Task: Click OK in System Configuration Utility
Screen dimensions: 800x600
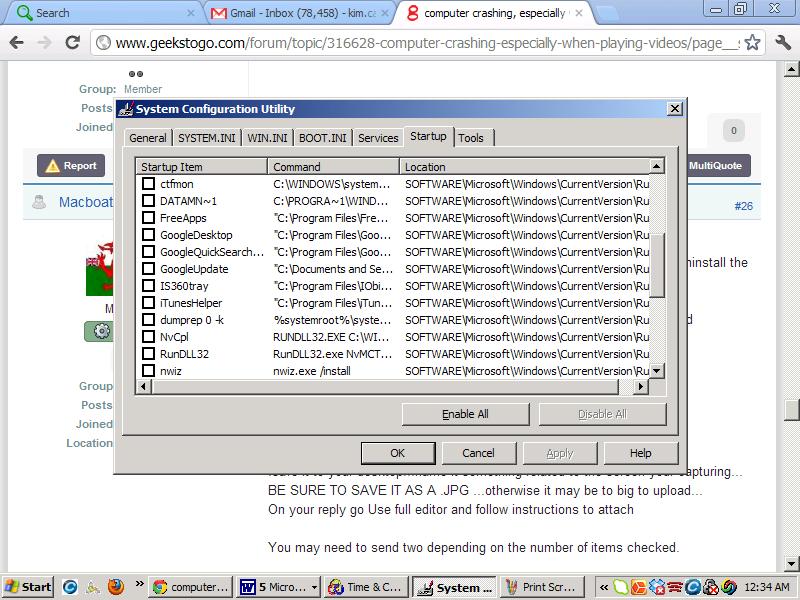Action: [x=397, y=453]
